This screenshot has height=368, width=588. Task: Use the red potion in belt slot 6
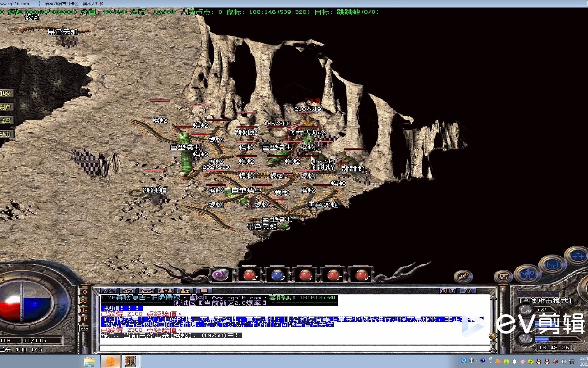coord(361,275)
